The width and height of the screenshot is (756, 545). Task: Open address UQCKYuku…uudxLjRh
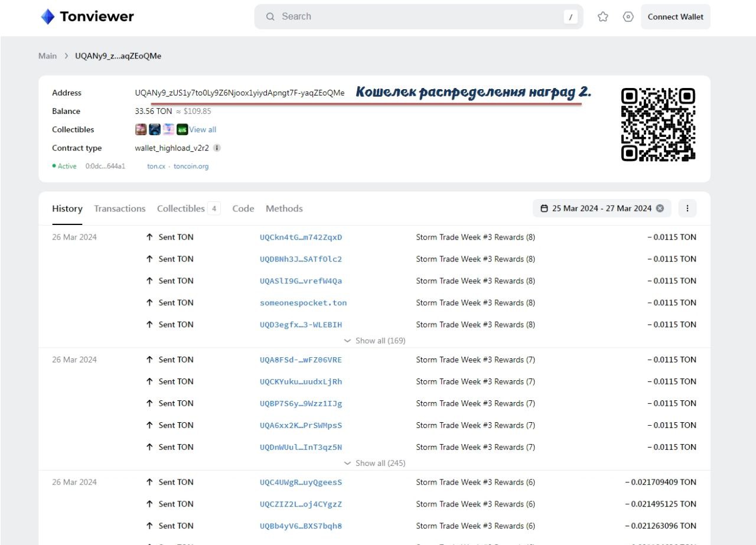point(301,381)
